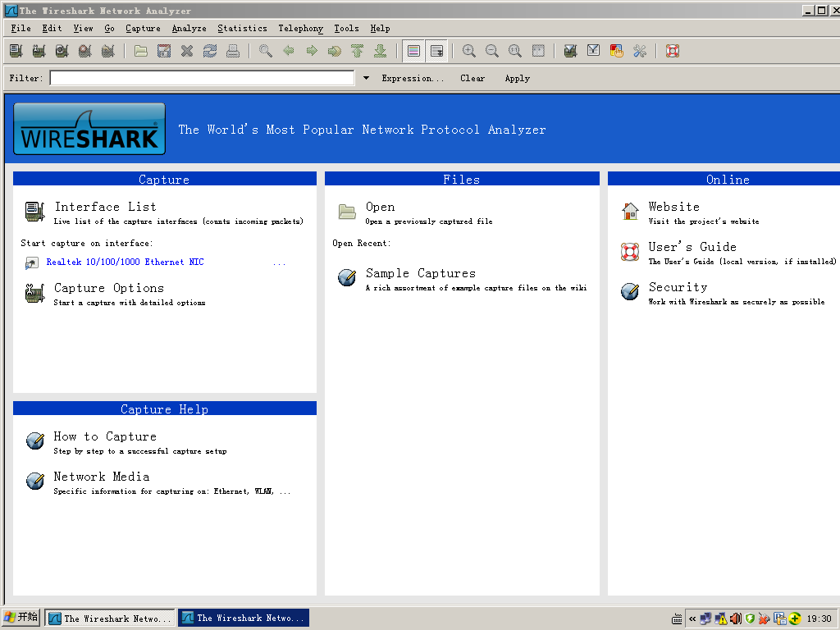Click the help lifebuoy toolbar icon
840x630 pixels.
pyautogui.click(x=673, y=51)
